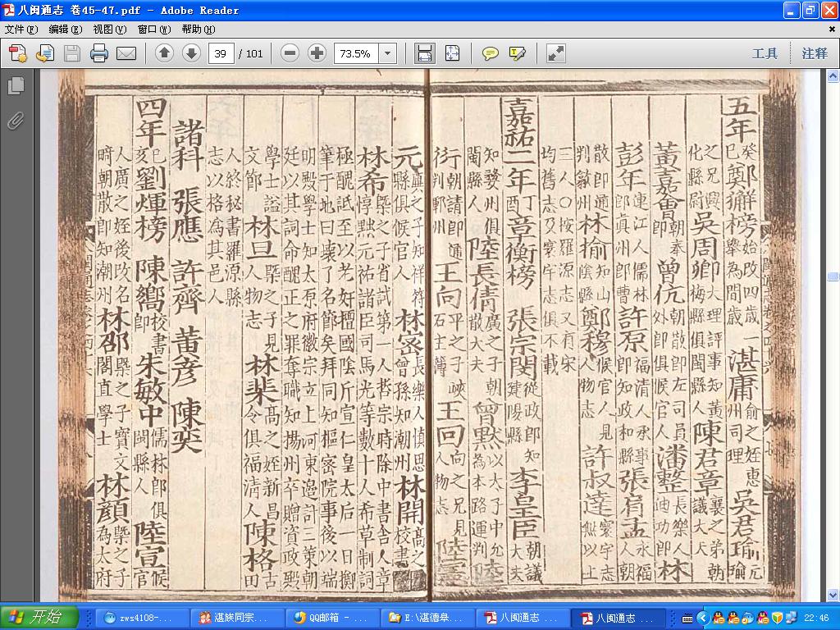Select the highlight text tool
The image size is (840, 630).
(518, 53)
